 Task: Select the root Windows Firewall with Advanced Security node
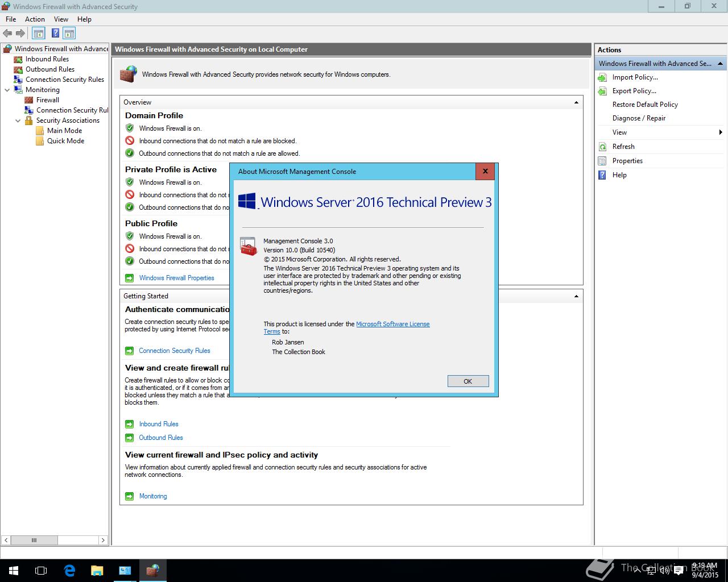click(61, 49)
